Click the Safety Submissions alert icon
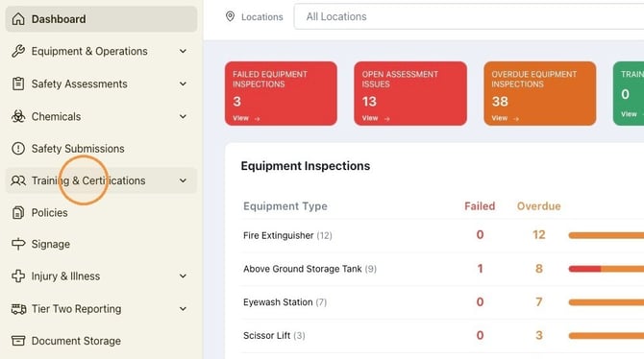This screenshot has width=644, height=359. click(18, 149)
